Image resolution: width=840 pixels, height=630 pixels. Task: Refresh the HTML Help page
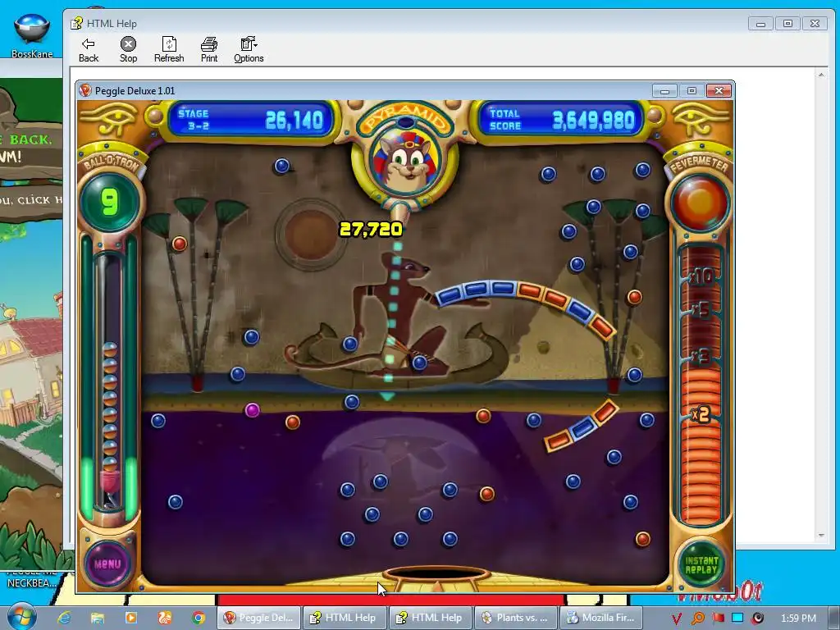[169, 50]
